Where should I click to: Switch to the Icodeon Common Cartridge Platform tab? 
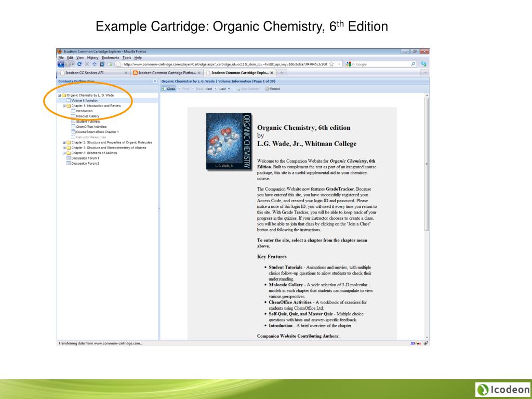167,73
